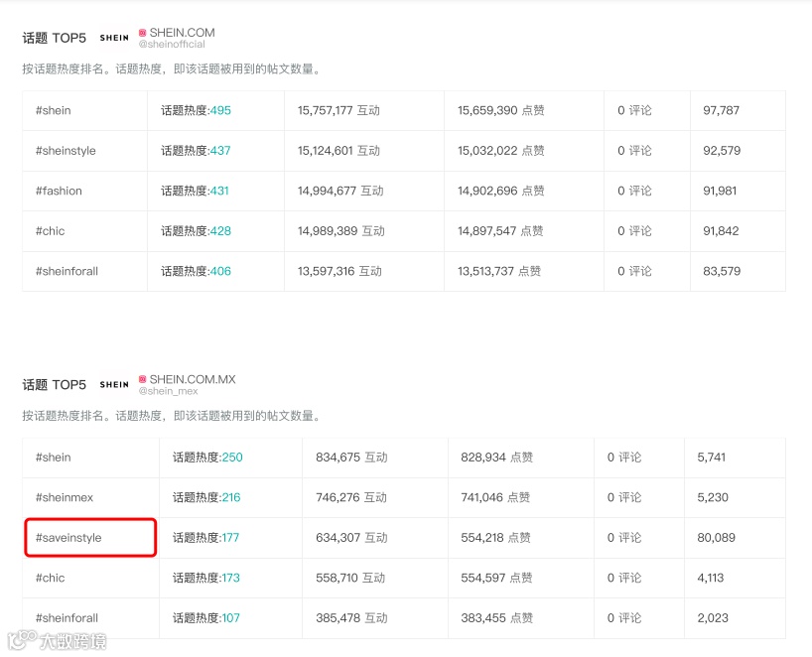
Task: Select #fashion hashtag cell
Action: point(59,191)
